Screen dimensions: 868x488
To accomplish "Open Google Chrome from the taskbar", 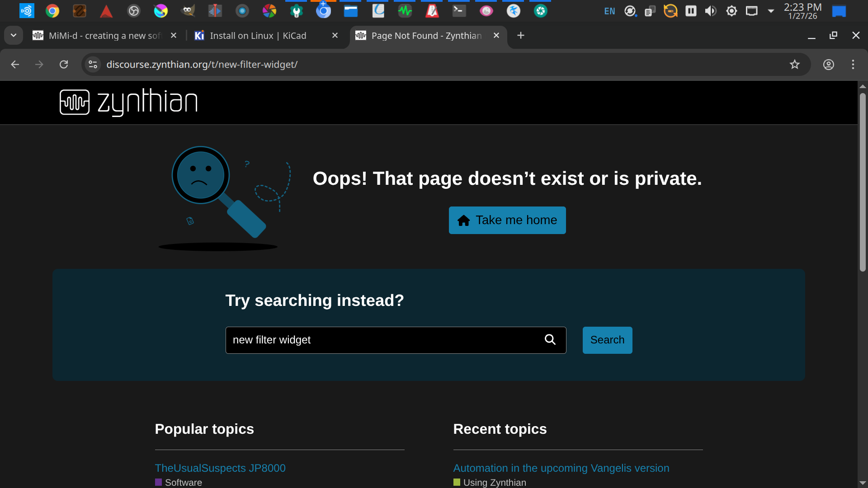I will pos(52,11).
